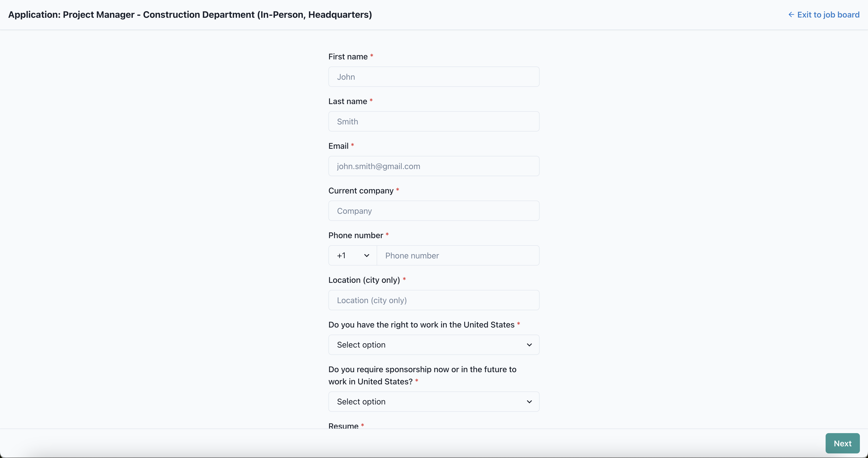Click into the Last name field
The height and width of the screenshot is (458, 868).
(x=433, y=122)
